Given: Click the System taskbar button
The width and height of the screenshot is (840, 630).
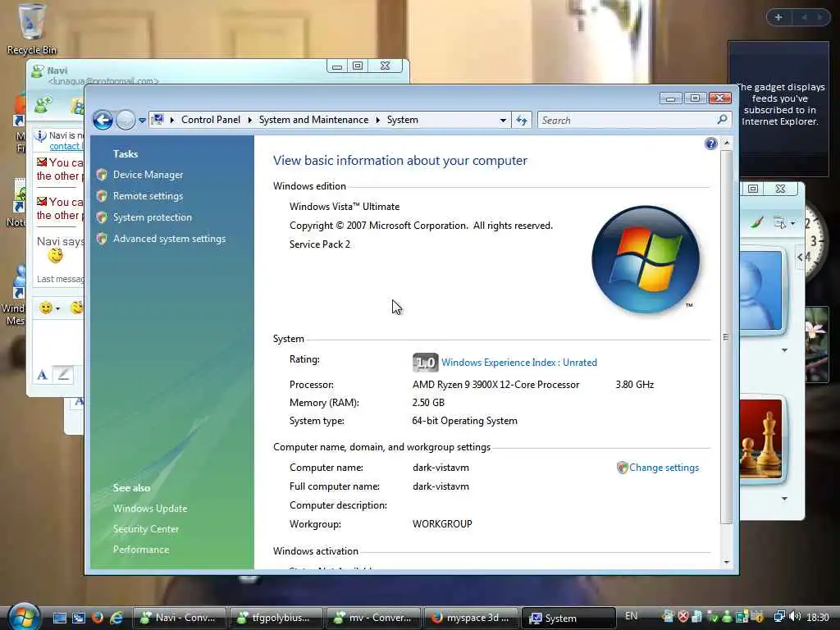Looking at the screenshot, I should [x=568, y=618].
